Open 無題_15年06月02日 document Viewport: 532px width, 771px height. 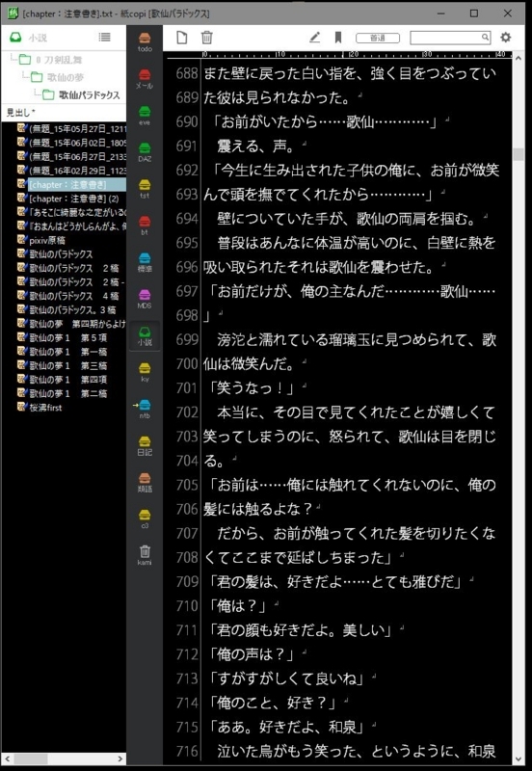71,143
